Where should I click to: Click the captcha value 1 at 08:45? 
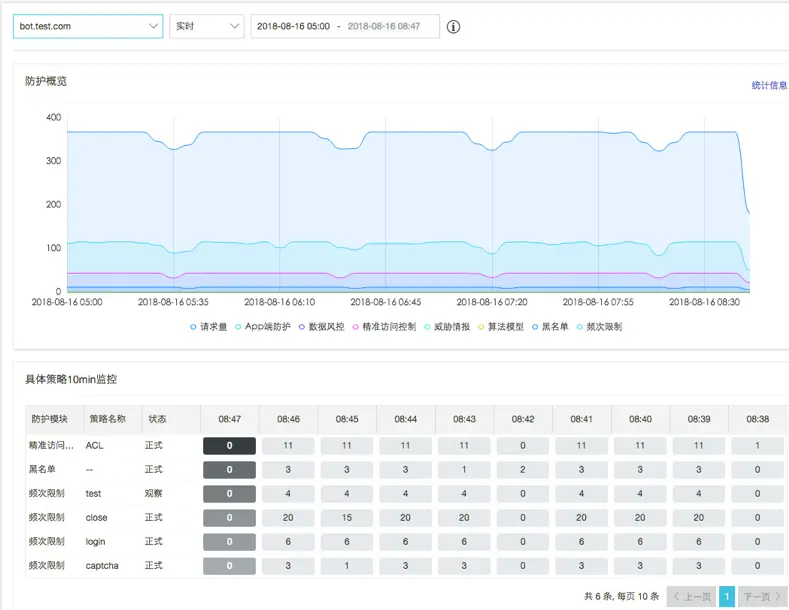pos(347,566)
